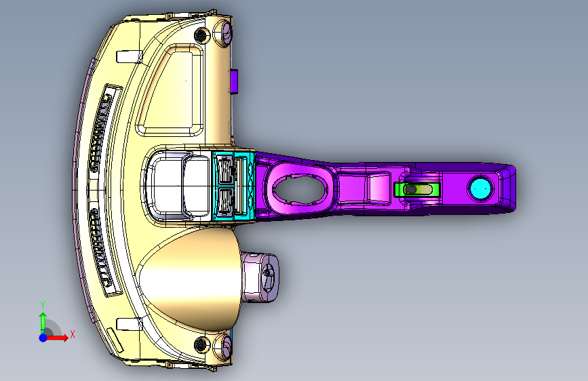Select the domed instrument cluster hood
The image size is (588, 381).
click(190, 280)
